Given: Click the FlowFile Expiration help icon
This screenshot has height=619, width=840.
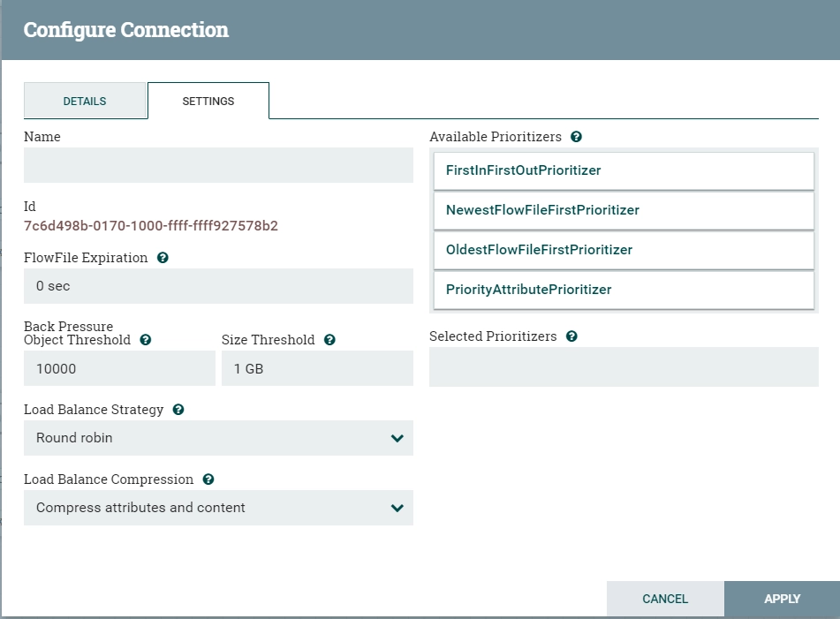Looking at the screenshot, I should 163,258.
